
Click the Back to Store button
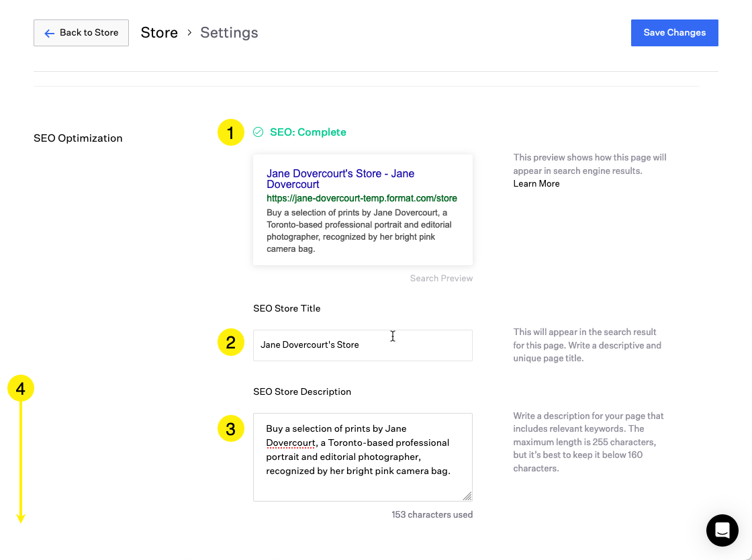(81, 32)
